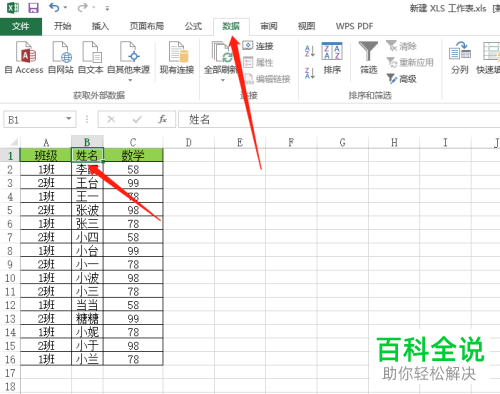Viewport: 500px width, 394px height.
Task: Click the Undo arrow icon
Action: [x=54, y=7]
